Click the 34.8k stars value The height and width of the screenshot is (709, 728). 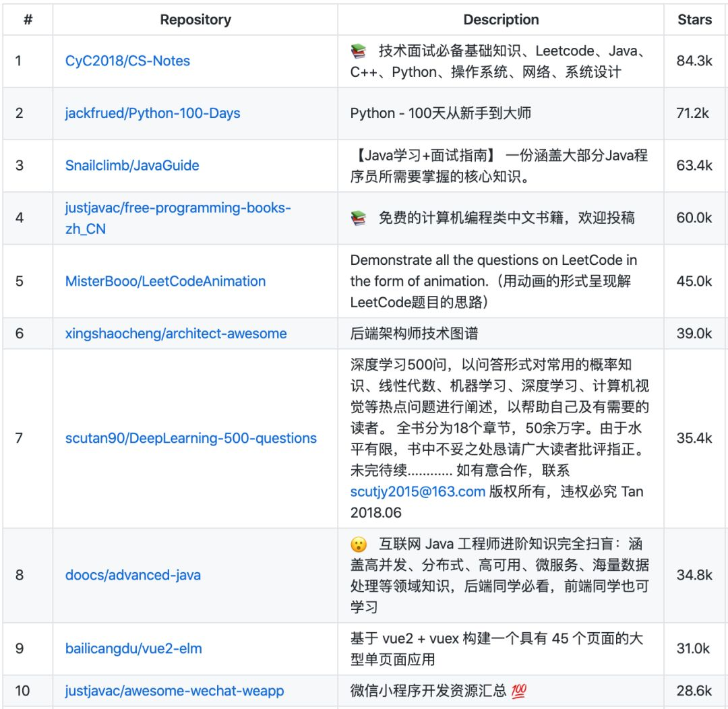694,575
